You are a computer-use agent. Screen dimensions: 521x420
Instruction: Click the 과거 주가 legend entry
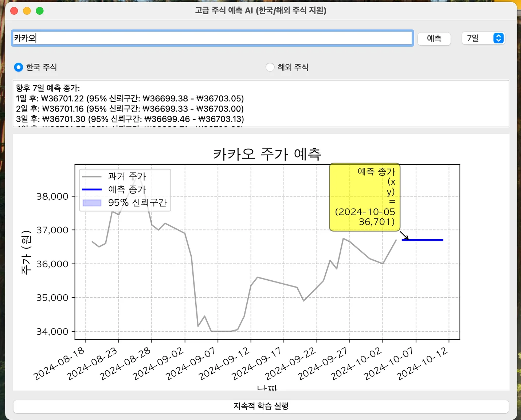(114, 176)
